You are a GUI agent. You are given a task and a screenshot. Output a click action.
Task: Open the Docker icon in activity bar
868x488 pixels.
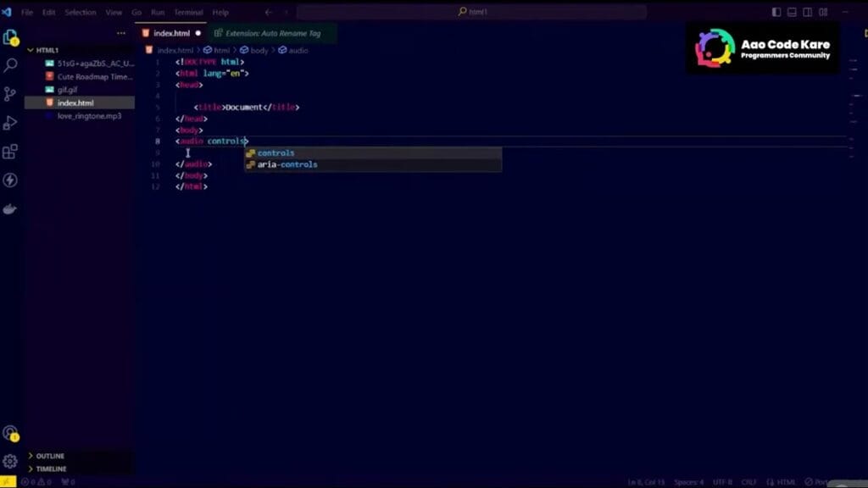coord(11,209)
